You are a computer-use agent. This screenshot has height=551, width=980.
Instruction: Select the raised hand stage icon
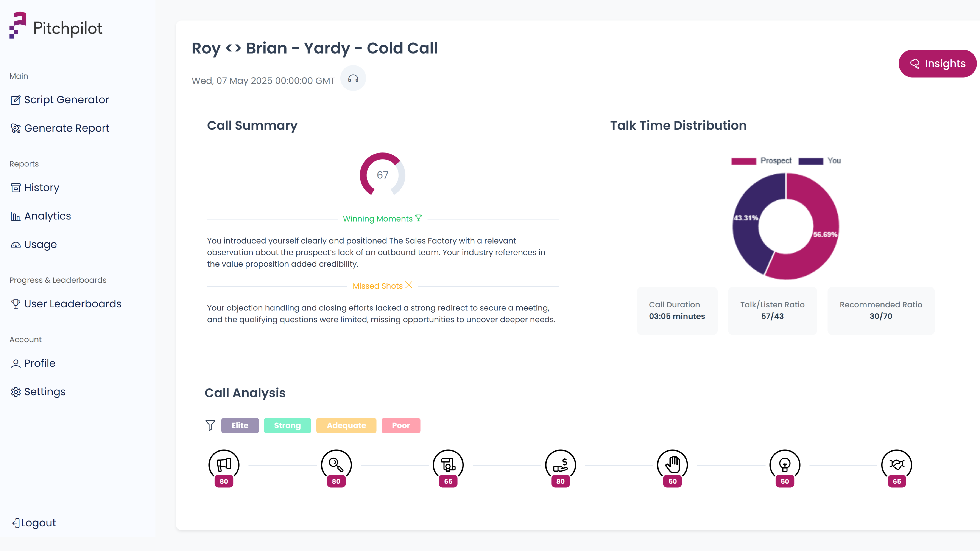click(672, 464)
